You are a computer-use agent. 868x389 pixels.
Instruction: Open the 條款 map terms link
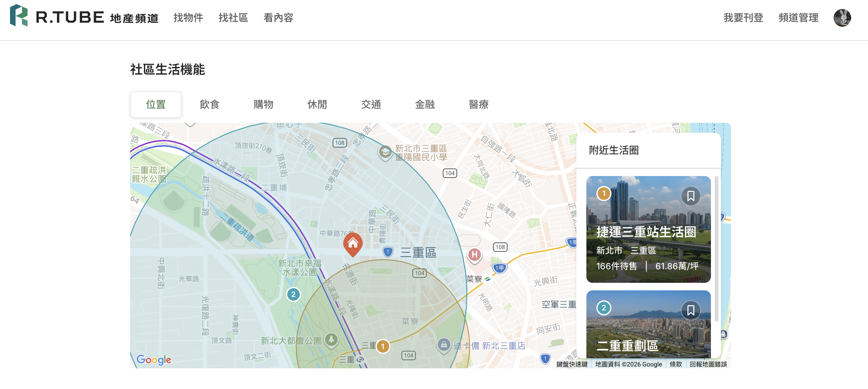click(x=676, y=364)
